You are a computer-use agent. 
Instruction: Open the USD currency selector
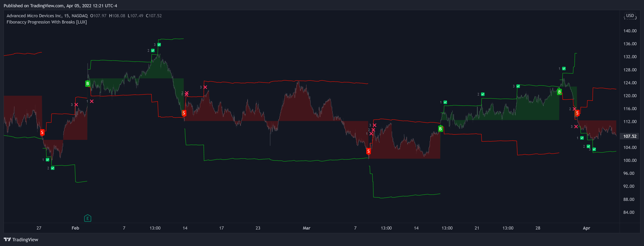[630, 15]
